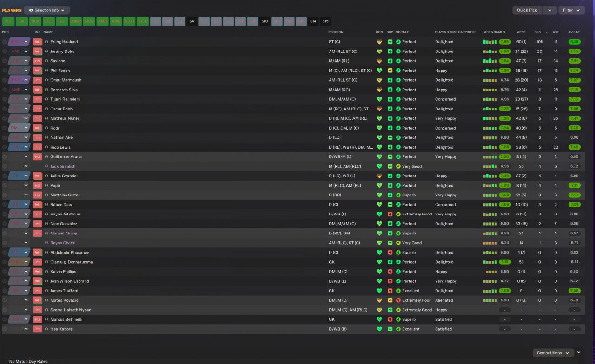Image resolution: width=595 pixels, height=364 pixels.
Task: Click Jérémy Doku's match sharpness icon
Action: (390, 52)
